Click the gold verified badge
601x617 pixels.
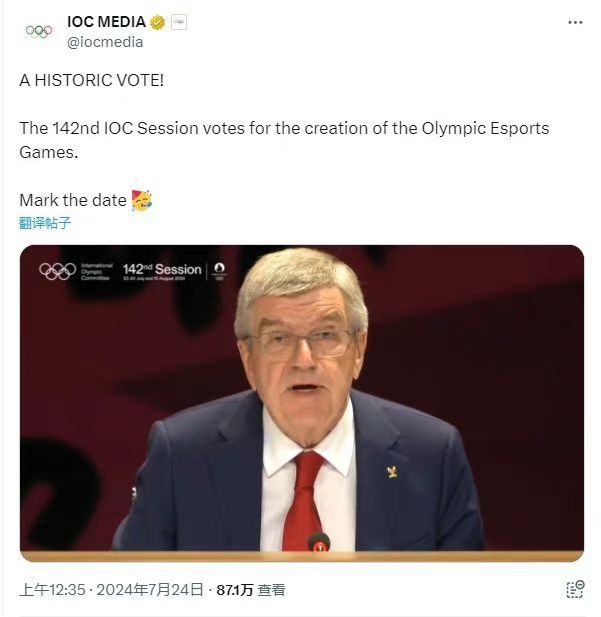[157, 22]
